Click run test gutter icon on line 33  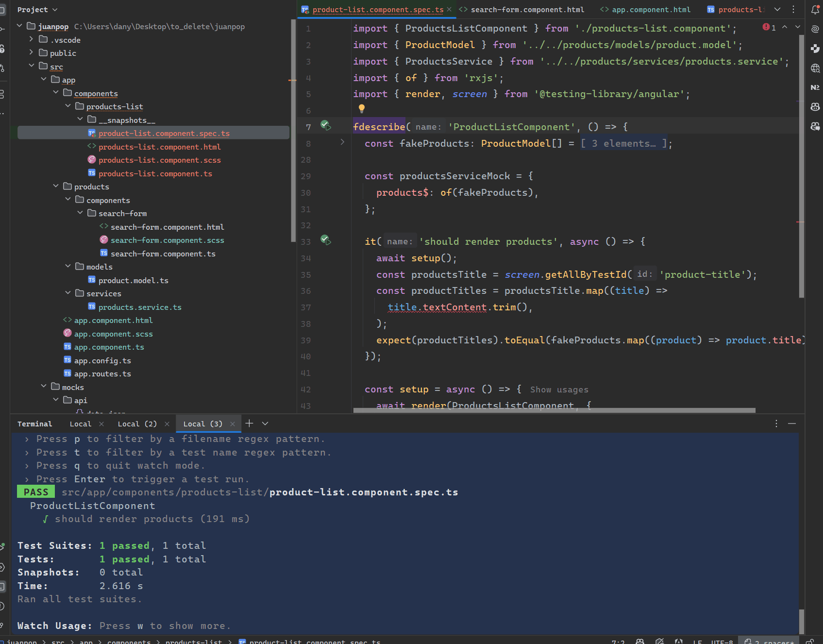325,240
